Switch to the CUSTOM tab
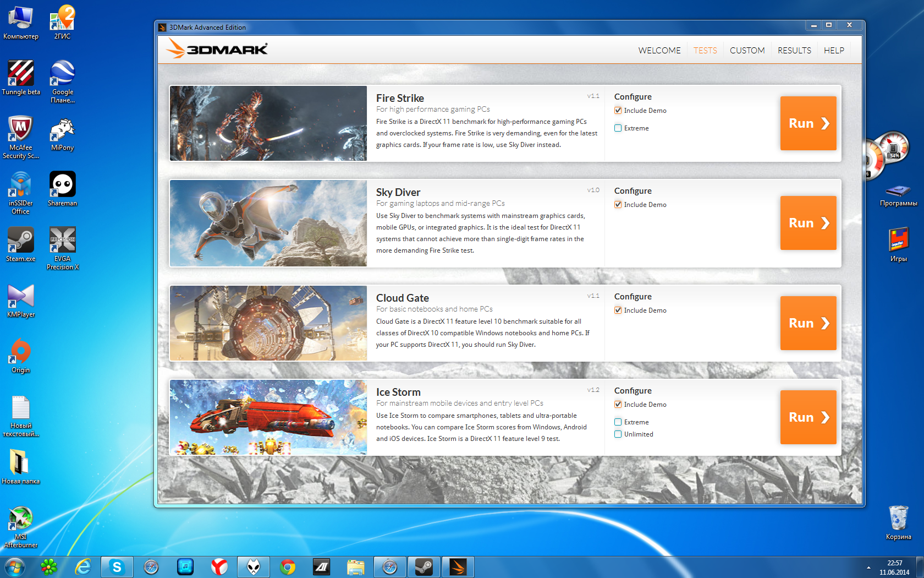The height and width of the screenshot is (578, 924). click(747, 51)
